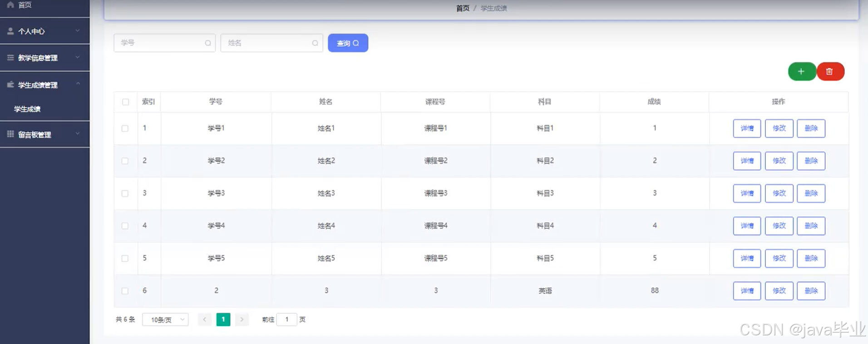Image resolution: width=868 pixels, height=344 pixels.
Task: Click 首页 breadcrumb link
Action: pos(463,8)
